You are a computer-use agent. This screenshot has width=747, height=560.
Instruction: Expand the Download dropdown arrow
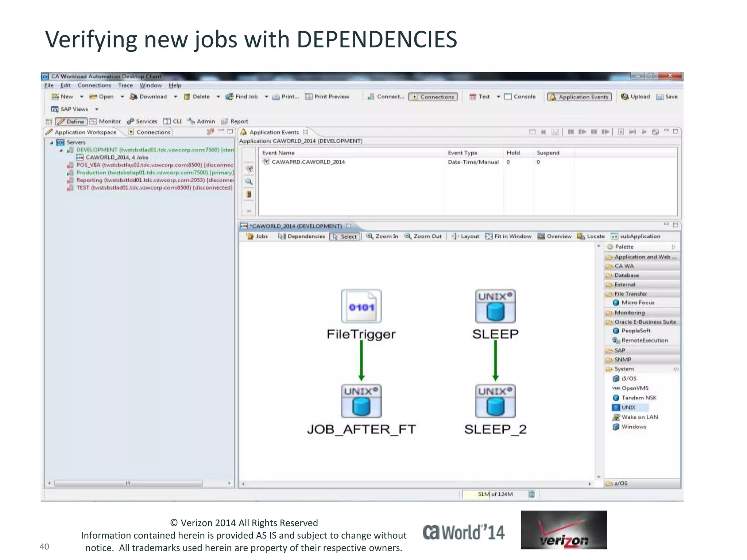175,97
